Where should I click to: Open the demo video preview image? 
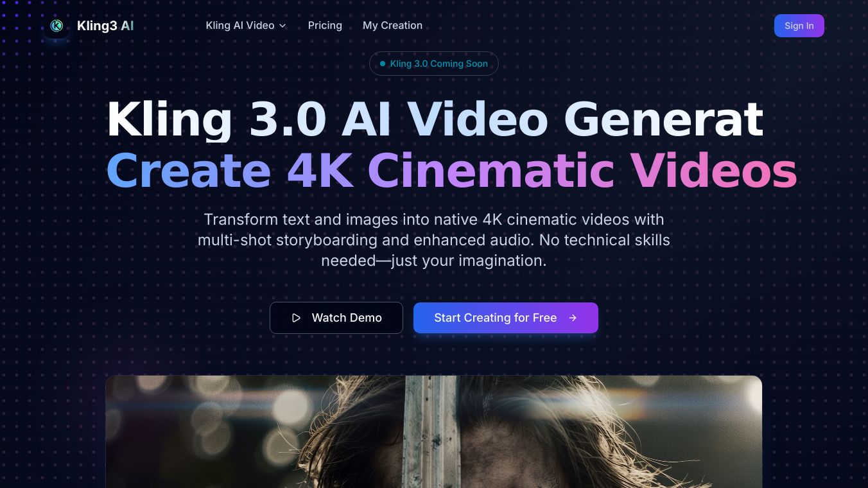pos(434,431)
